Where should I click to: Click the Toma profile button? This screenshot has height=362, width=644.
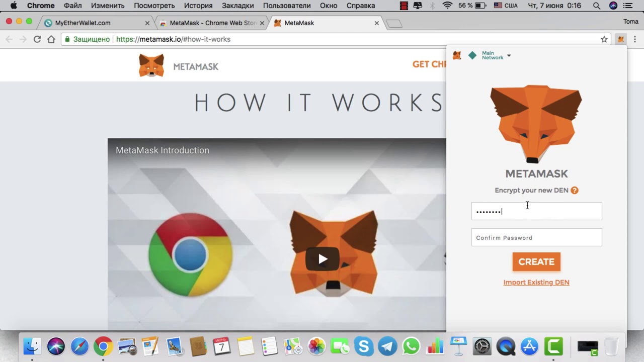(x=630, y=22)
